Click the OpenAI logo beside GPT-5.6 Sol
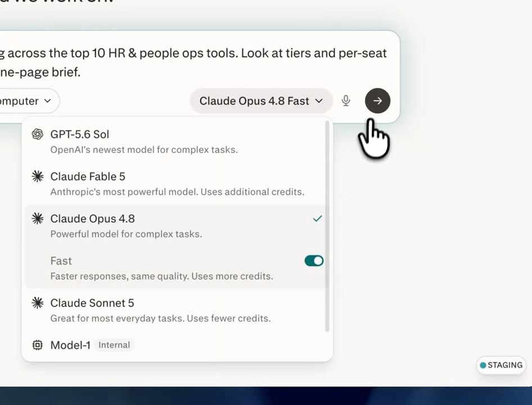This screenshot has height=405, width=532. click(x=37, y=134)
